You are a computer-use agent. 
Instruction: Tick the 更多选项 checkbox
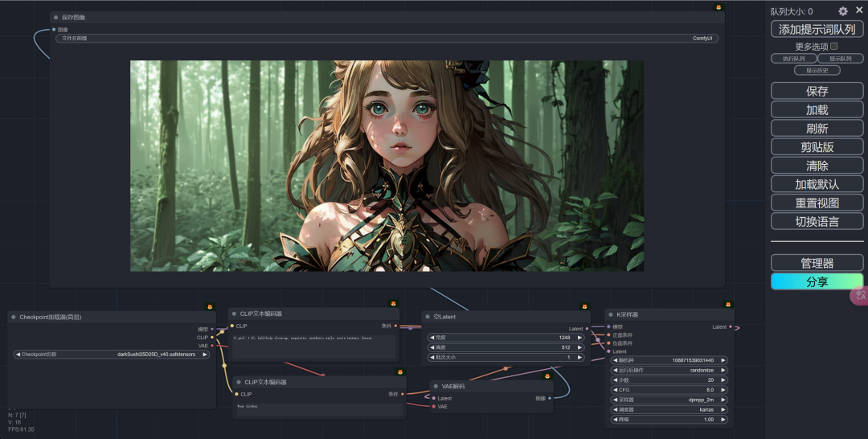tap(833, 46)
